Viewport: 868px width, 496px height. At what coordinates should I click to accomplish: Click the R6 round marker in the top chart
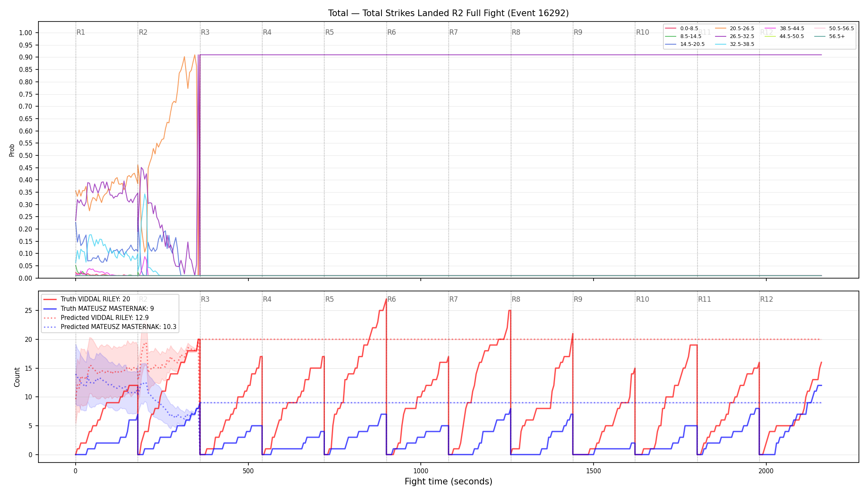(x=391, y=32)
